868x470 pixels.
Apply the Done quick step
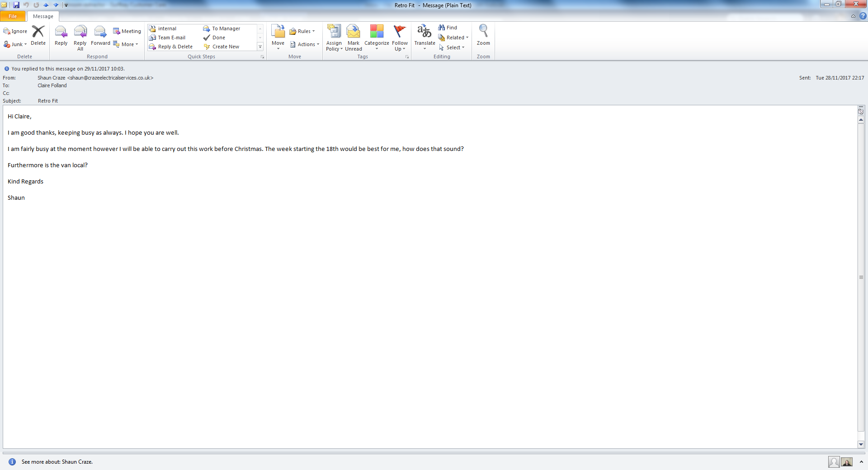click(x=214, y=38)
